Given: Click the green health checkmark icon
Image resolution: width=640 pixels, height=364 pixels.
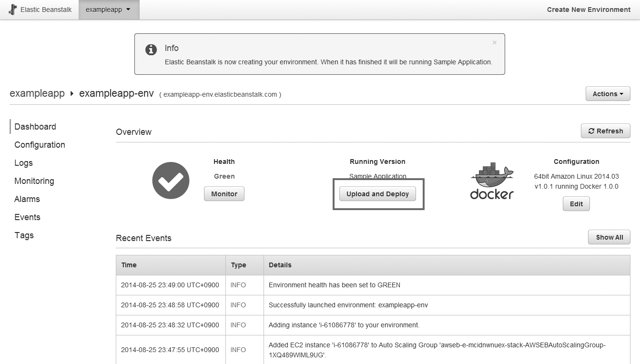Looking at the screenshot, I should pos(171,181).
